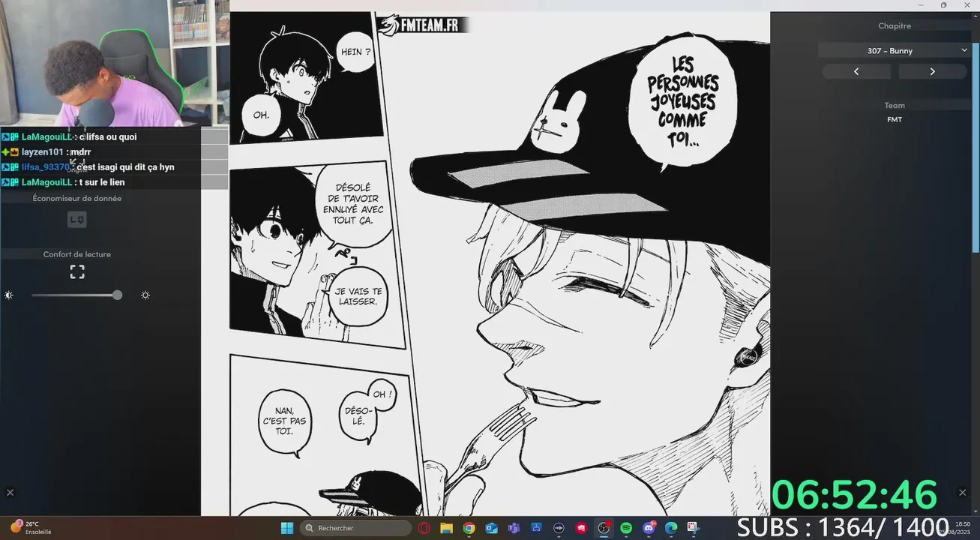Open the blue controller app in taskbar
This screenshot has height=540, width=980.
point(536,528)
